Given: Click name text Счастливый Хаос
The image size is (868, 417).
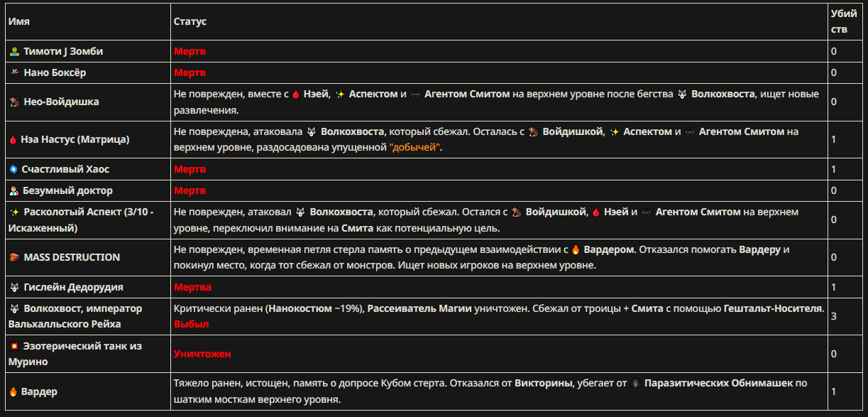Looking at the screenshot, I should click(x=67, y=170).
